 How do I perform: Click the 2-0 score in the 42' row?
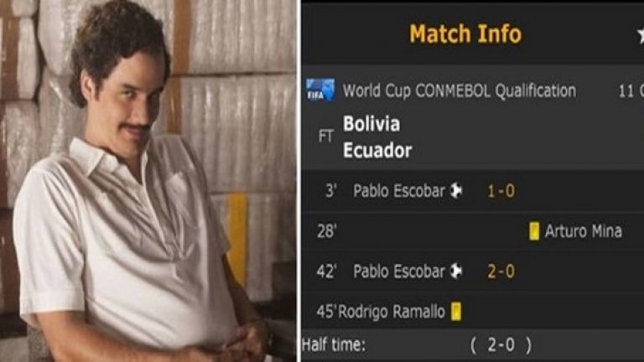tap(501, 271)
